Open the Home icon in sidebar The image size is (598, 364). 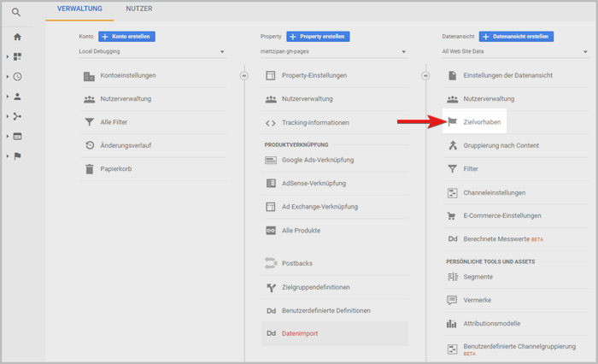tap(17, 37)
